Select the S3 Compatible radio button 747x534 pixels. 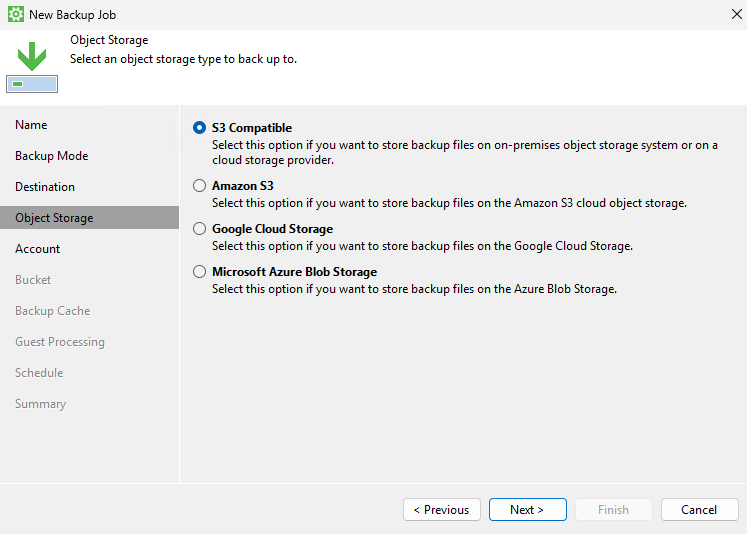pyautogui.click(x=199, y=128)
